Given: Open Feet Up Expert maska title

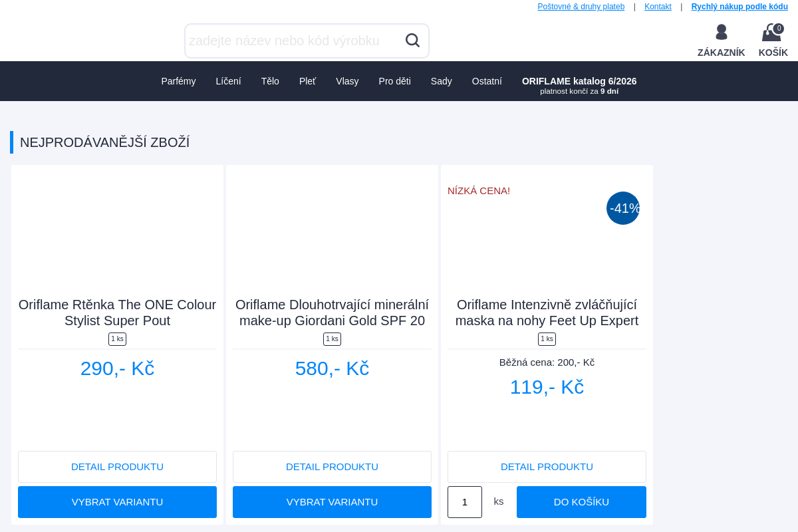Looking at the screenshot, I should tap(547, 313).
